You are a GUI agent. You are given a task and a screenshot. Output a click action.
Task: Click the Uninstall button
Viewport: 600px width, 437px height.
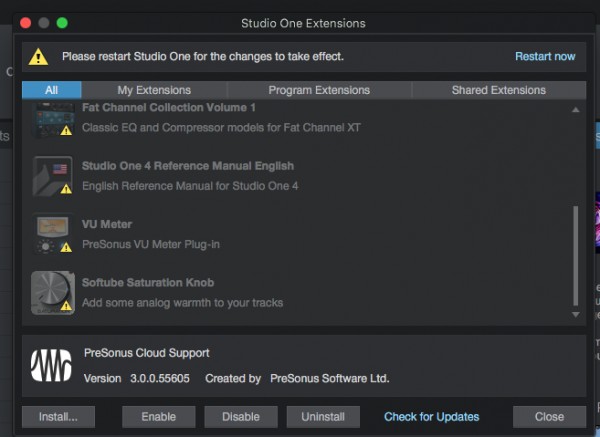coord(323,417)
